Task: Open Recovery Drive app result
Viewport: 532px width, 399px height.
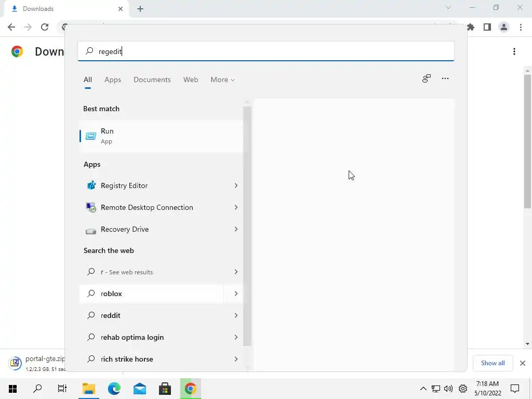Action: point(151,229)
